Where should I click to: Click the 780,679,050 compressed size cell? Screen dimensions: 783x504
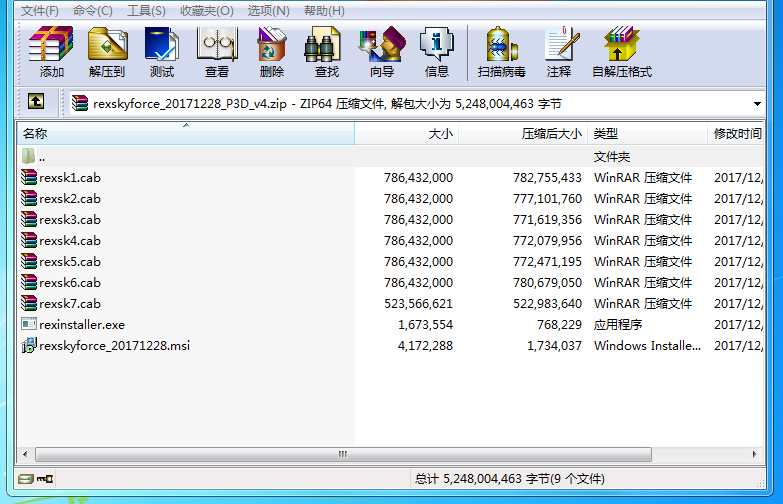point(547,282)
